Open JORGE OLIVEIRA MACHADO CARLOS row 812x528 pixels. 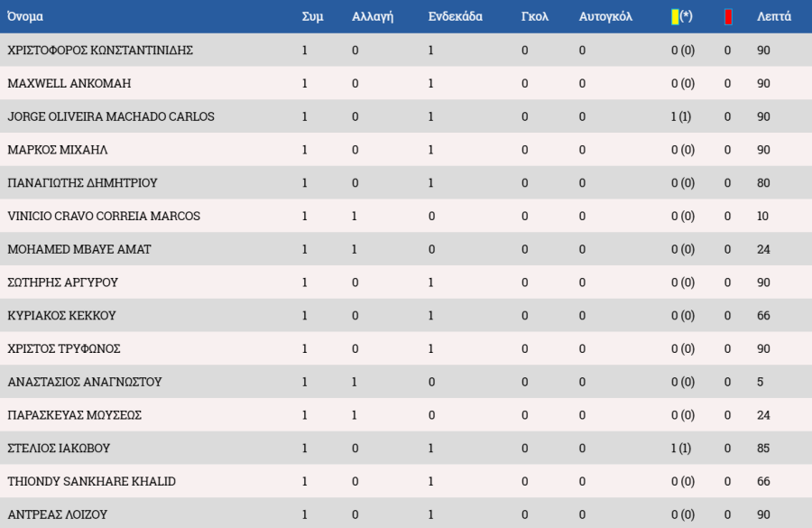pos(111,117)
